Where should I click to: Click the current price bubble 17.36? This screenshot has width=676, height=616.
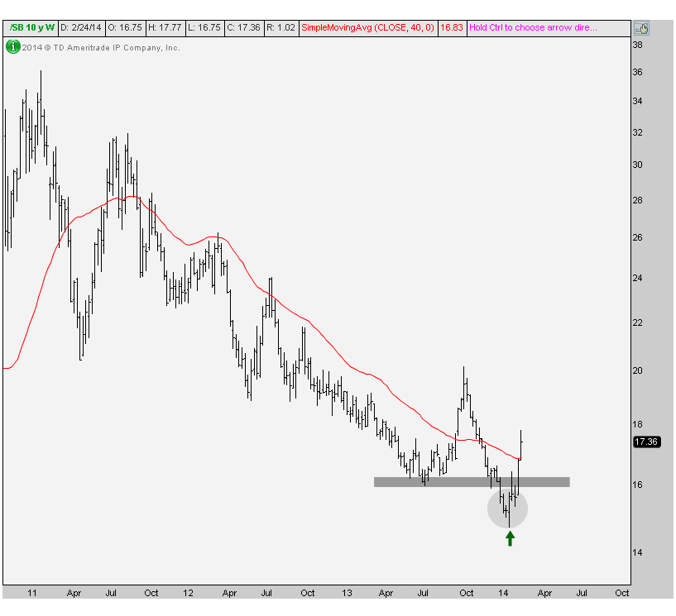pos(646,442)
